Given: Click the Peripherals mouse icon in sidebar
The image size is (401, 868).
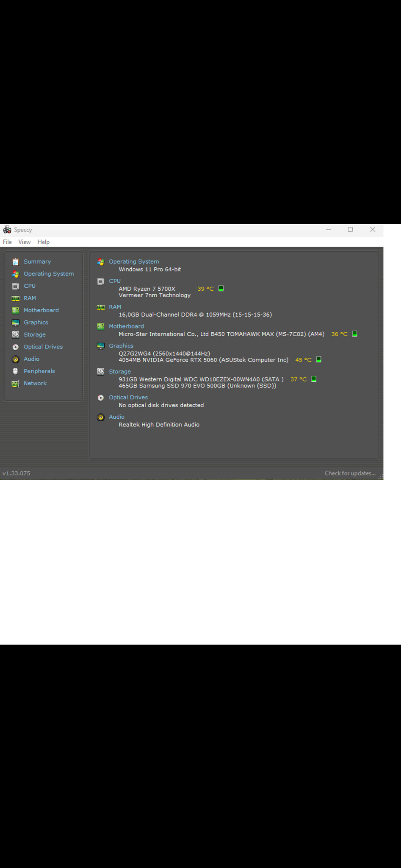Looking at the screenshot, I should click(16, 371).
